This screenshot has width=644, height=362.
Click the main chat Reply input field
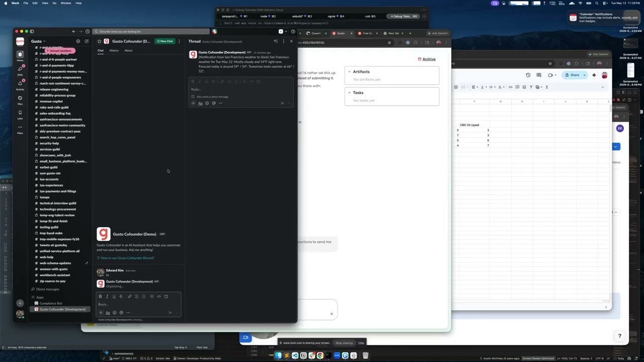[x=138, y=304]
